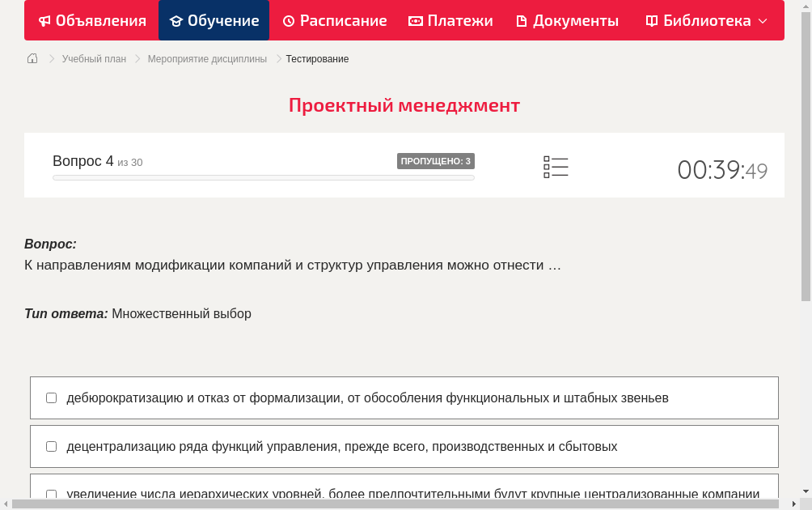This screenshot has height=510, width=812.
Task: Check the answer about дебюрократизацию
Action: pyautogui.click(x=51, y=397)
